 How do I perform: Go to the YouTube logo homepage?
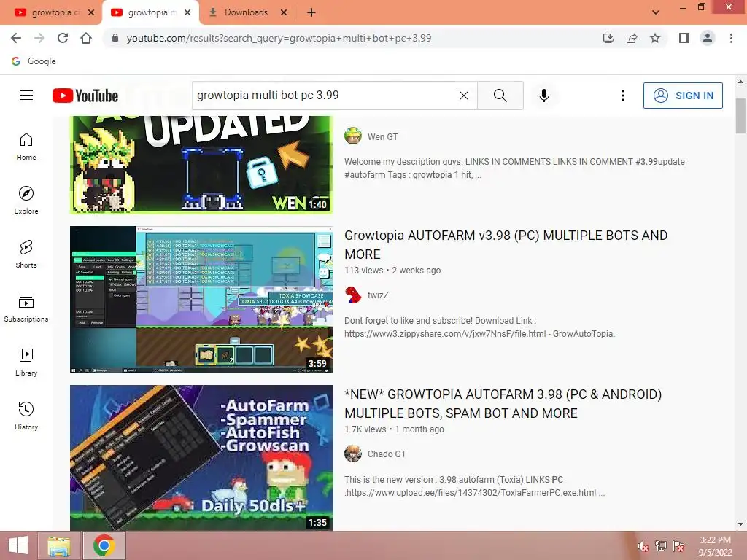point(85,96)
